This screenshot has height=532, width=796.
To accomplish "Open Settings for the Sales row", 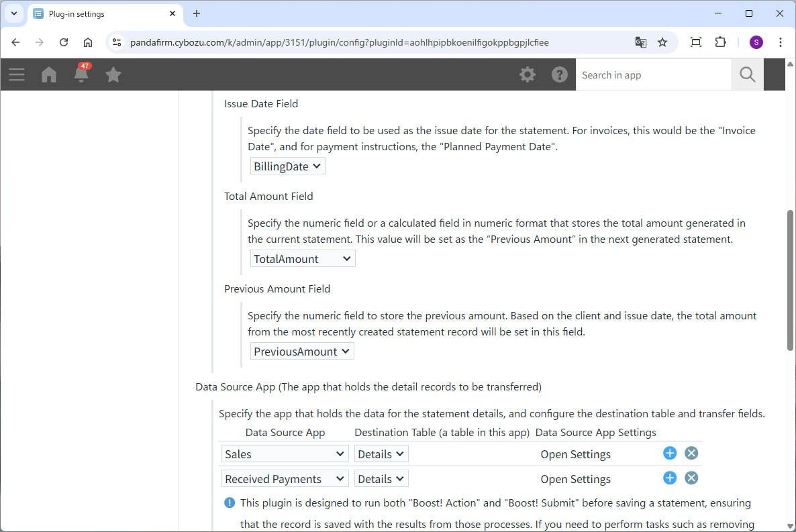I will (575, 454).
